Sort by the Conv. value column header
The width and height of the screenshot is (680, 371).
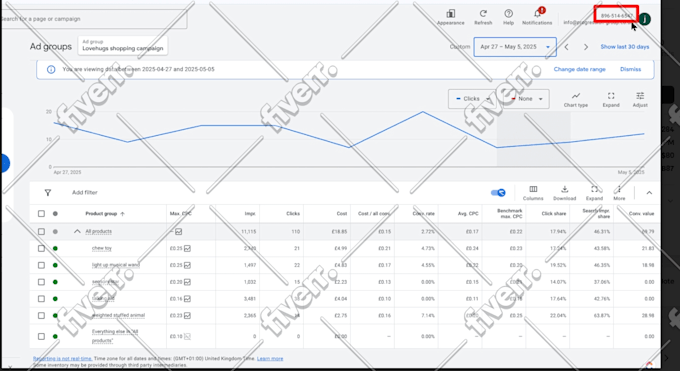point(641,213)
